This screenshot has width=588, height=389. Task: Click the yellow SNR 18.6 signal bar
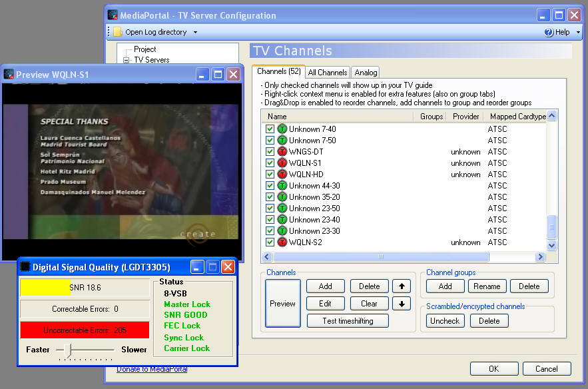[45, 287]
